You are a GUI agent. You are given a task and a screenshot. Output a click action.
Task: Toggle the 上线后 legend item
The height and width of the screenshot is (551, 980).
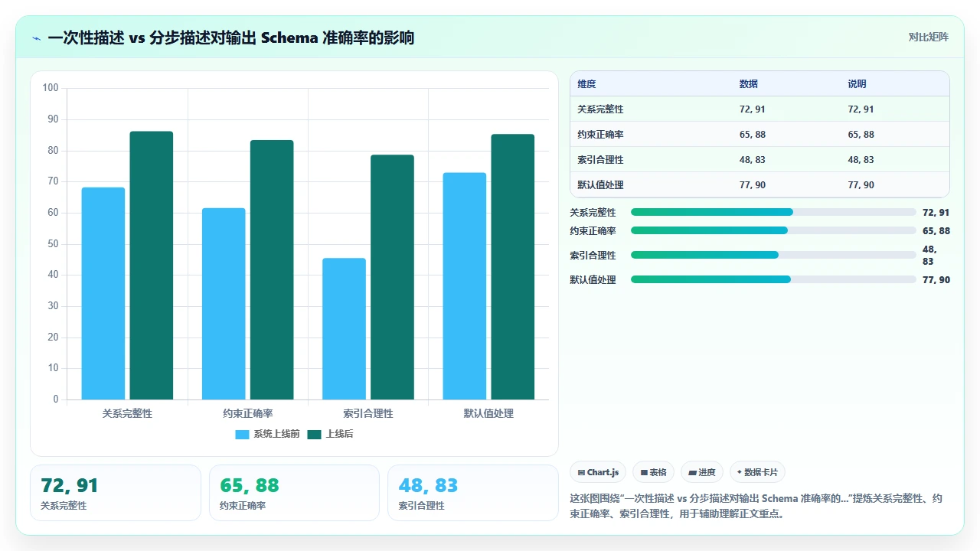330,434
